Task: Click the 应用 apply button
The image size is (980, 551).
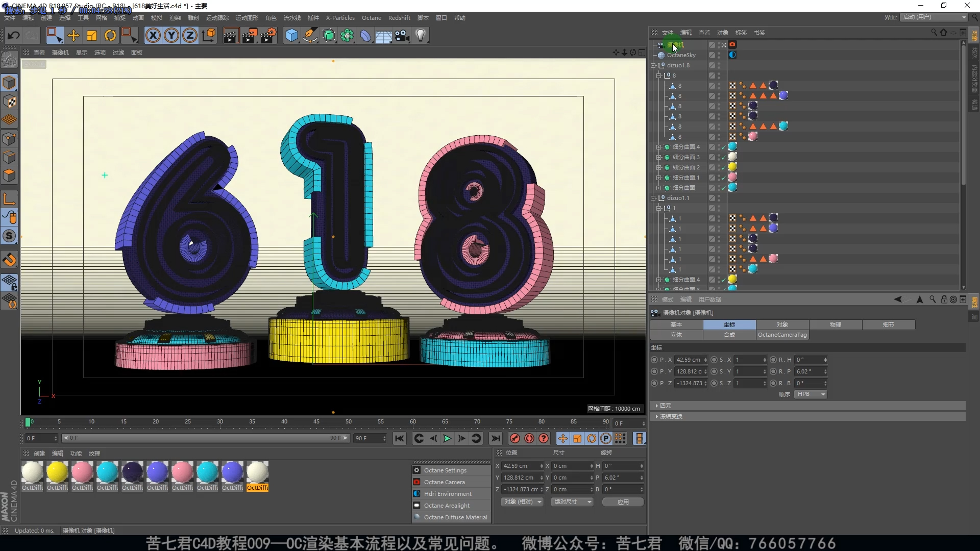Action: click(x=623, y=502)
